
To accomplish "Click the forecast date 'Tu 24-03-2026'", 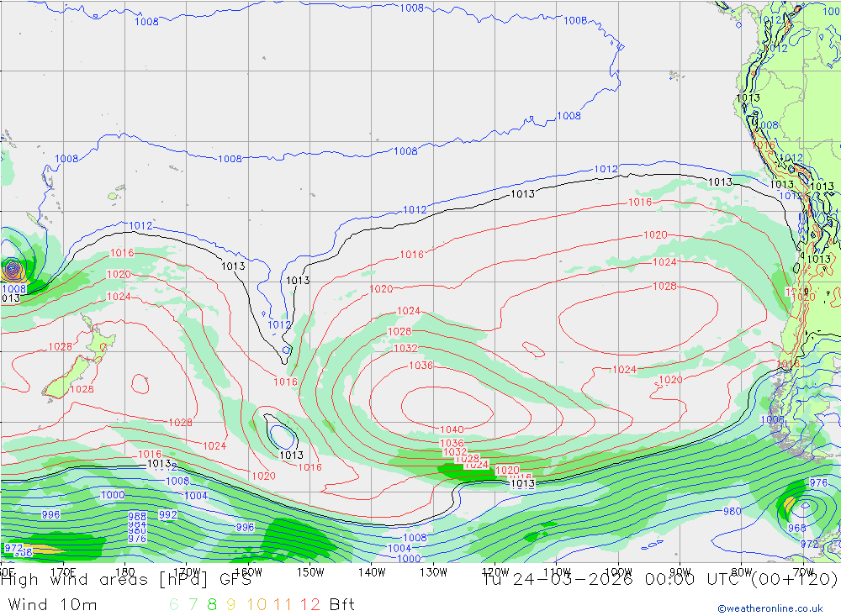I will tap(558, 580).
